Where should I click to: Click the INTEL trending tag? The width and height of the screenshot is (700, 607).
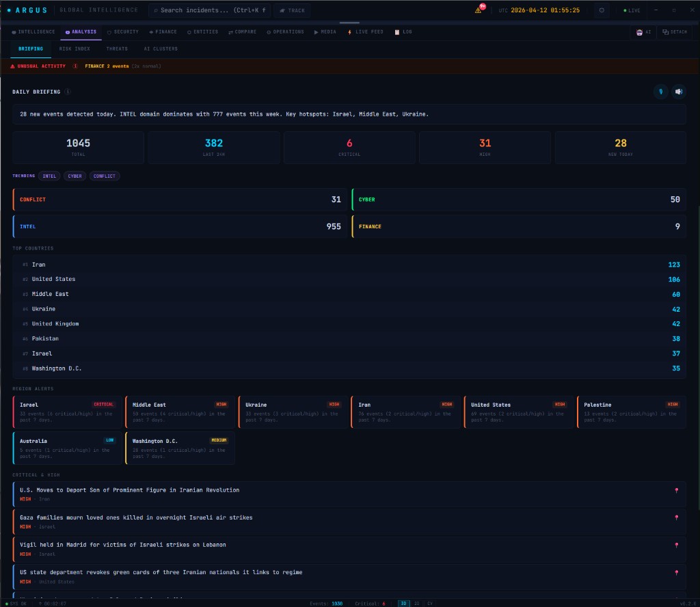click(49, 176)
